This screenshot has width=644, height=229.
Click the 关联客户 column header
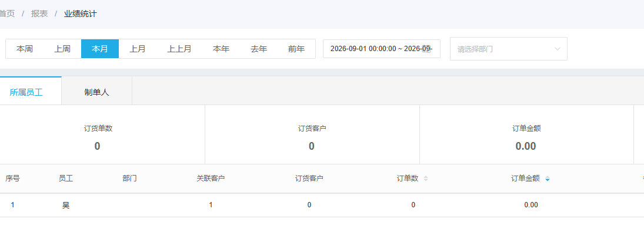[x=211, y=179]
